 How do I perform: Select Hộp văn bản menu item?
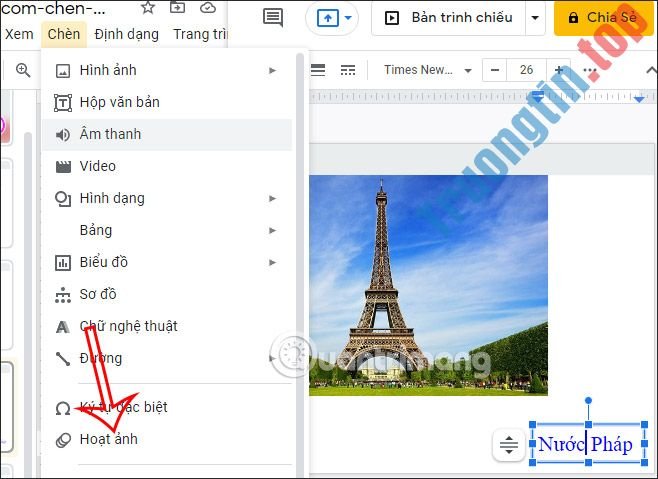167,102
